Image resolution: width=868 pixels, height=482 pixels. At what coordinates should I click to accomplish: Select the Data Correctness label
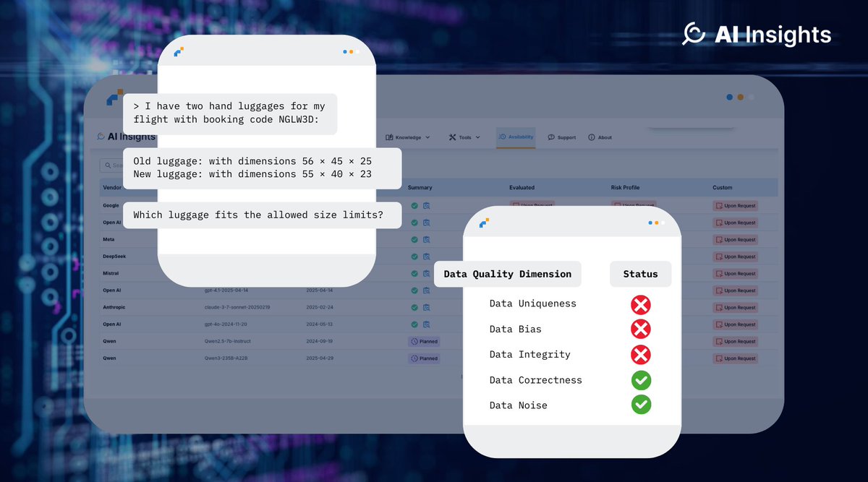tap(536, 380)
